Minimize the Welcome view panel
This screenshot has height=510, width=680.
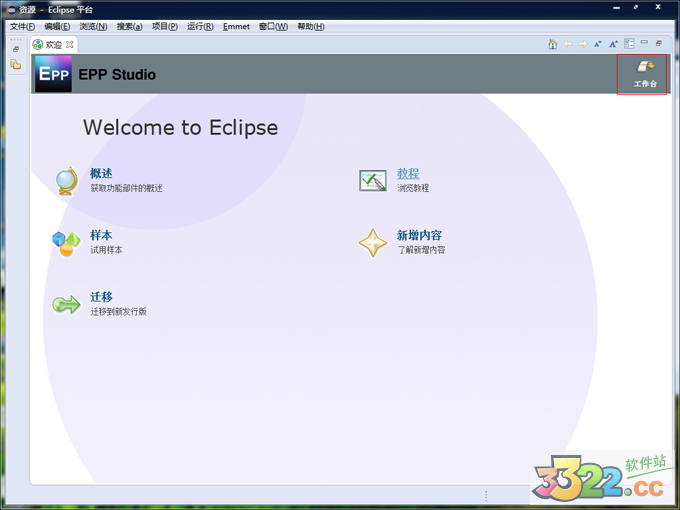tap(644, 42)
